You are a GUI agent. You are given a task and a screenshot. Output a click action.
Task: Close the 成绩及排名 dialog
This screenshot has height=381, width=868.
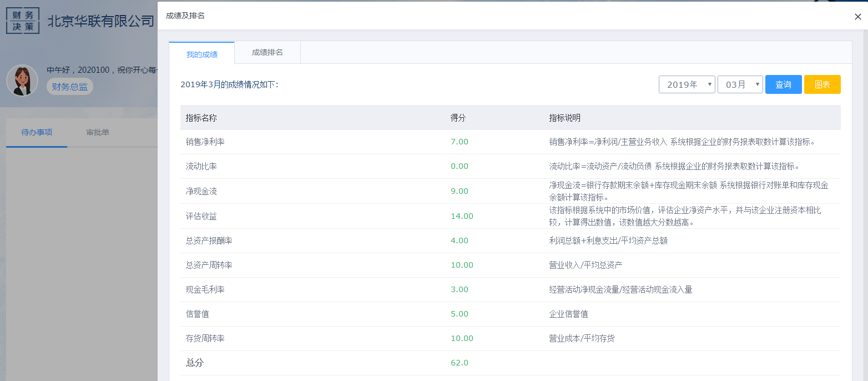857,17
